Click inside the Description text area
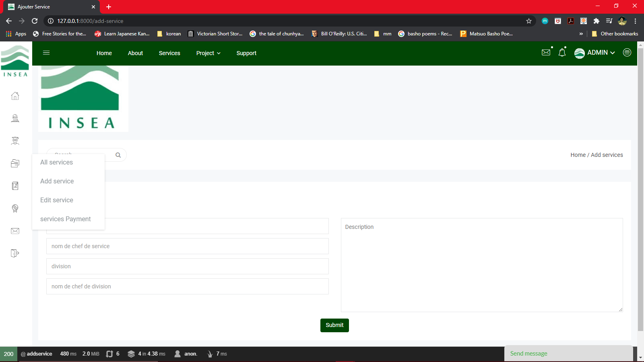Image resolution: width=644 pixels, height=362 pixels. [x=481, y=265]
